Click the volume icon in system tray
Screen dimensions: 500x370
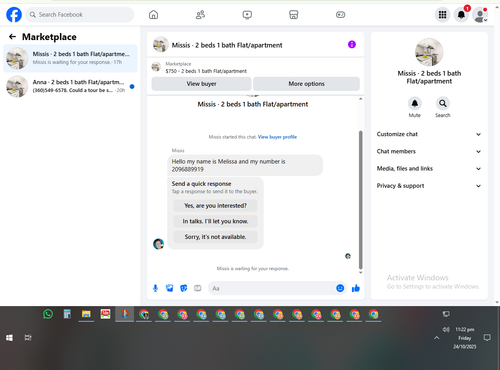pos(446,329)
